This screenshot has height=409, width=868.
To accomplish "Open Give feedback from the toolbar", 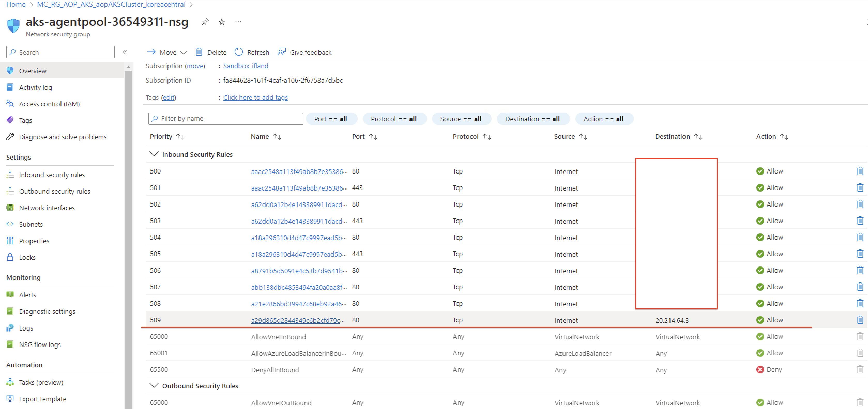I will point(304,52).
